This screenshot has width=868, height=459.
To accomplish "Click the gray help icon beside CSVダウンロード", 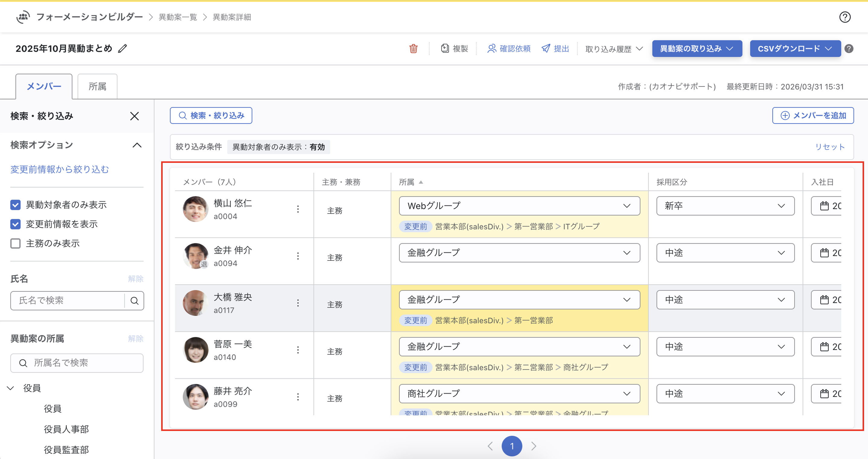I will point(849,49).
